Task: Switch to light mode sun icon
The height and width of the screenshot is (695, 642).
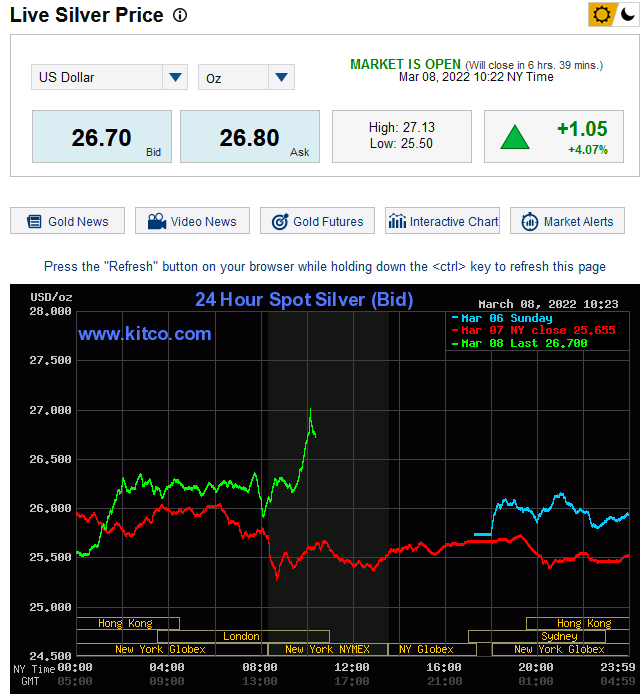Action: [x=602, y=15]
